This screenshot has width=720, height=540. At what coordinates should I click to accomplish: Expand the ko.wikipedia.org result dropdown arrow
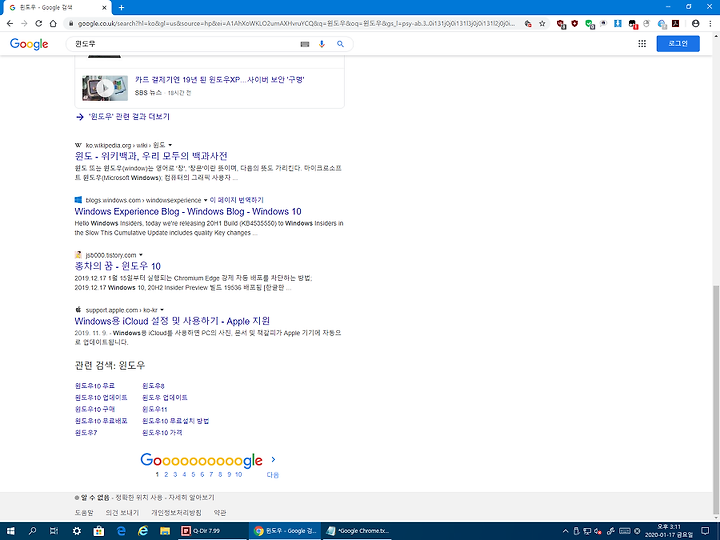(x=170, y=145)
